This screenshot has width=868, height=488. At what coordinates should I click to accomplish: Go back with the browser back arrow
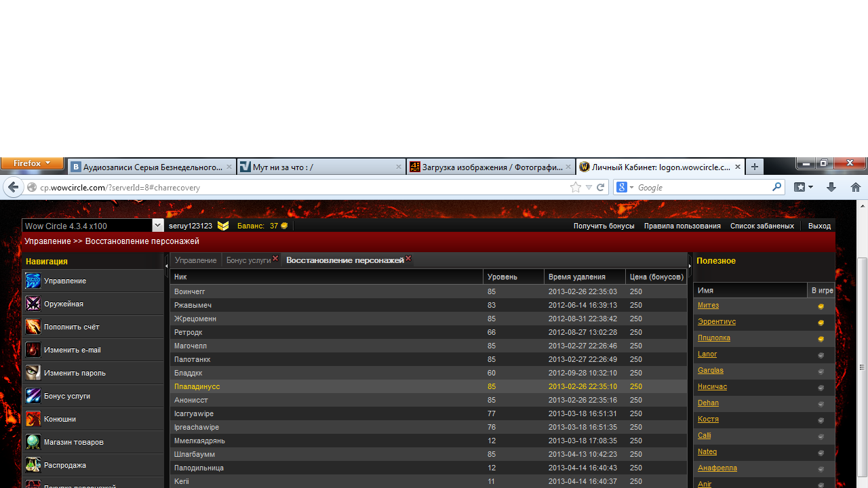[x=14, y=188]
